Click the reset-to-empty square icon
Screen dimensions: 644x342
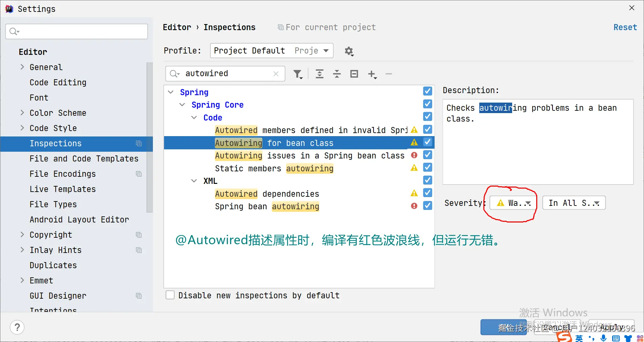click(354, 74)
